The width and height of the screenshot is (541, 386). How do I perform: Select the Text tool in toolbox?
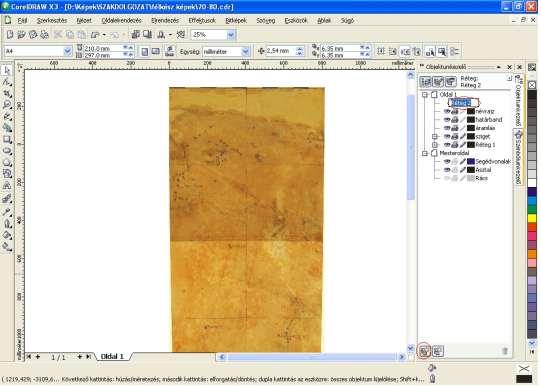click(x=7, y=186)
